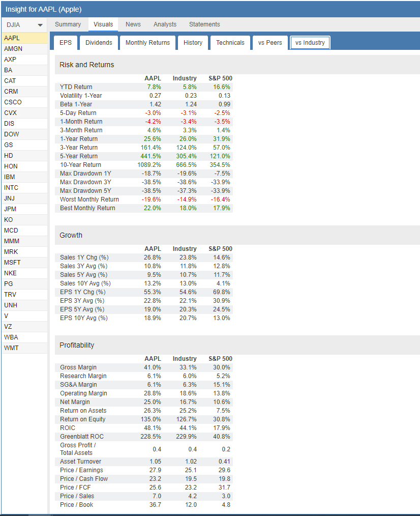Choose CVX from the ticker list

pyautogui.click(x=24, y=113)
